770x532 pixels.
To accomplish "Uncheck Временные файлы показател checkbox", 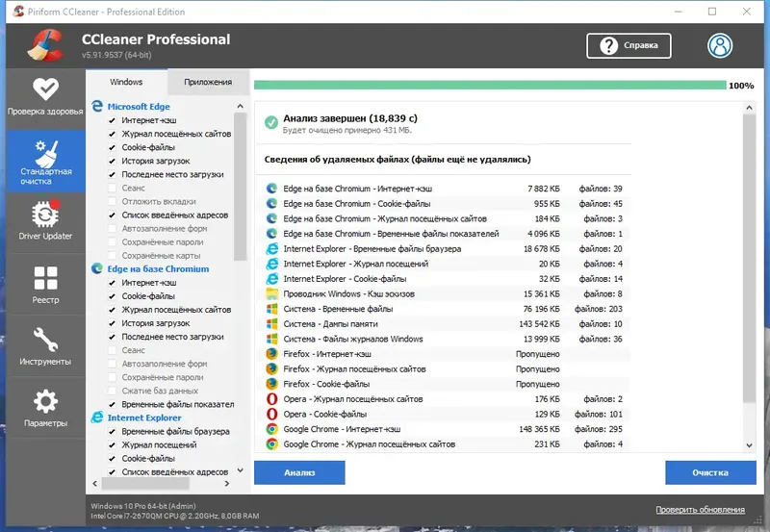I will 112,404.
